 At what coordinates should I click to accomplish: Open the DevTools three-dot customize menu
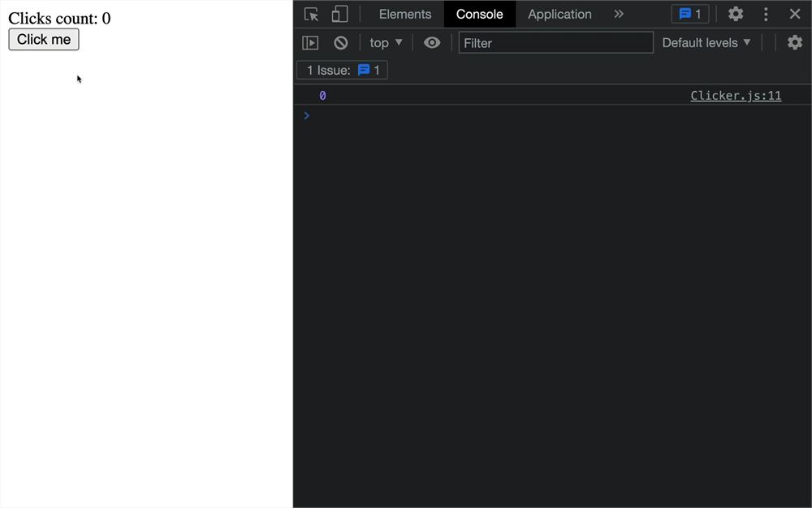tap(766, 14)
